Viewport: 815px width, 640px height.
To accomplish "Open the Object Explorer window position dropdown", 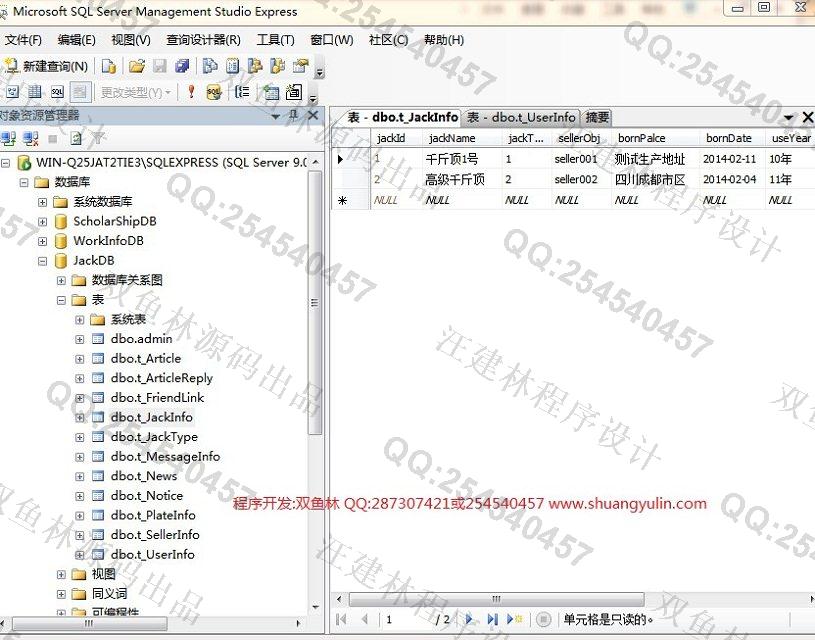I will click(x=276, y=116).
